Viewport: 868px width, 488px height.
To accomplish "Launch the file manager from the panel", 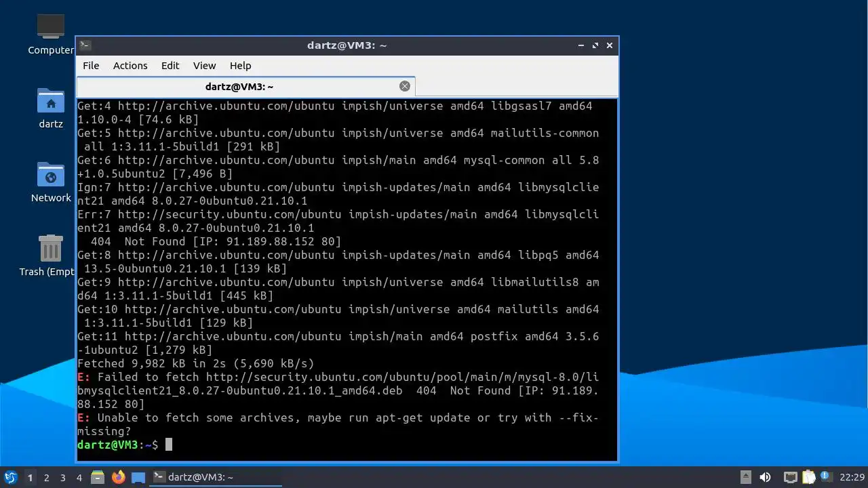I will [x=98, y=477].
